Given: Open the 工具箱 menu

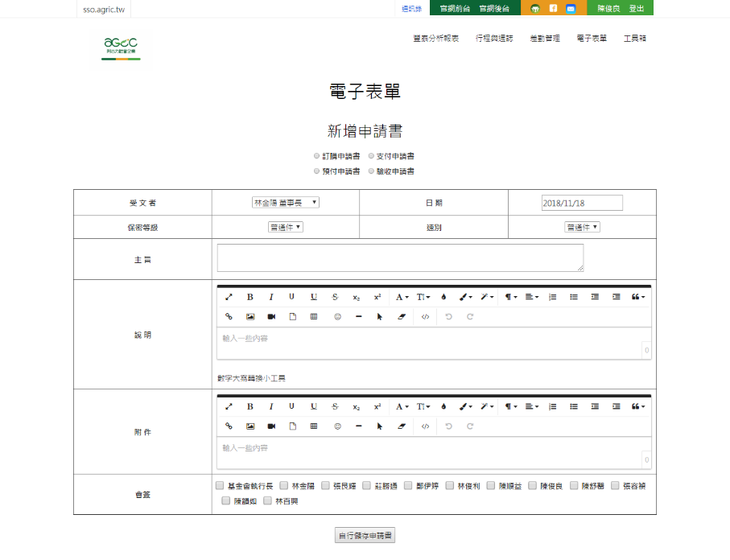Looking at the screenshot, I should pos(635,39).
